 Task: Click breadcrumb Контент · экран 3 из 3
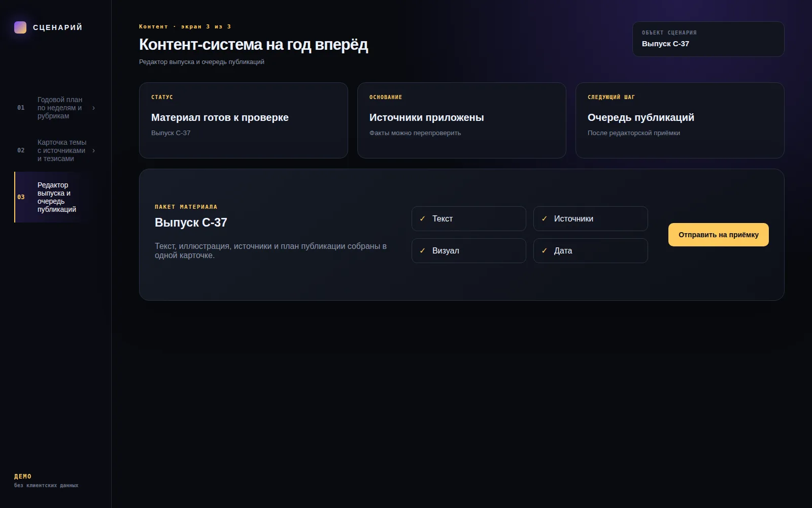click(185, 26)
